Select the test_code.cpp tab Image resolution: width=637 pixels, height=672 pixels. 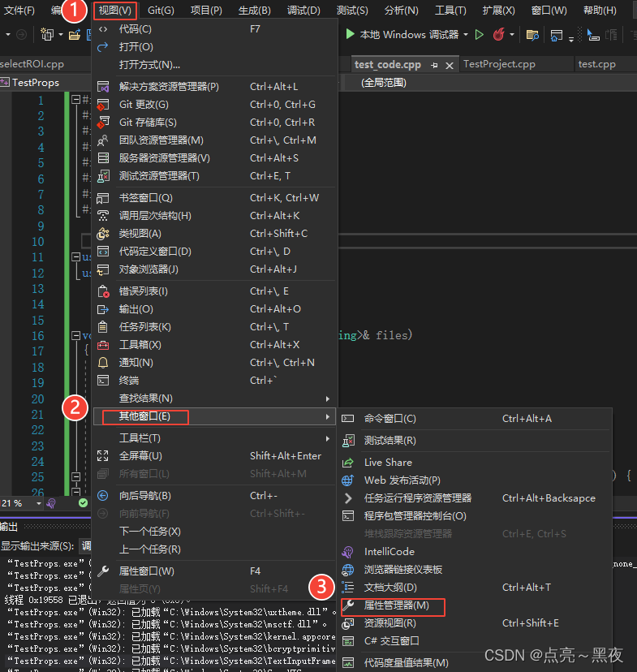click(x=388, y=65)
